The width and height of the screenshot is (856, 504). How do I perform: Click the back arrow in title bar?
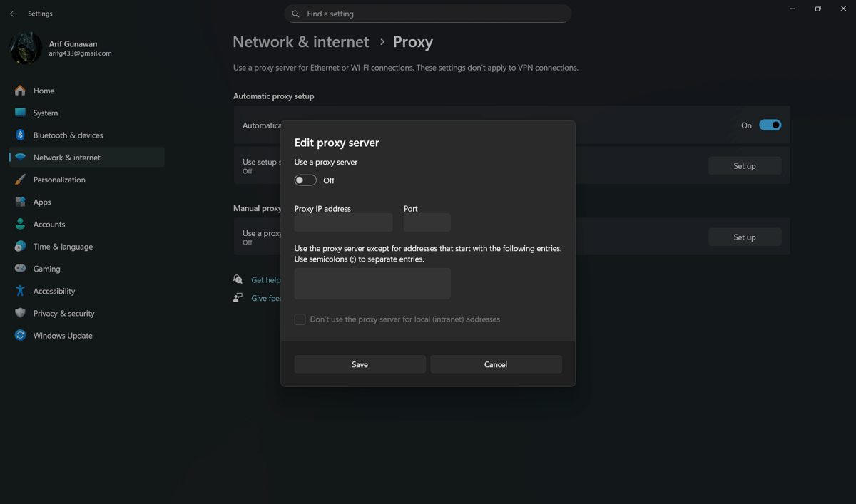[x=14, y=14]
